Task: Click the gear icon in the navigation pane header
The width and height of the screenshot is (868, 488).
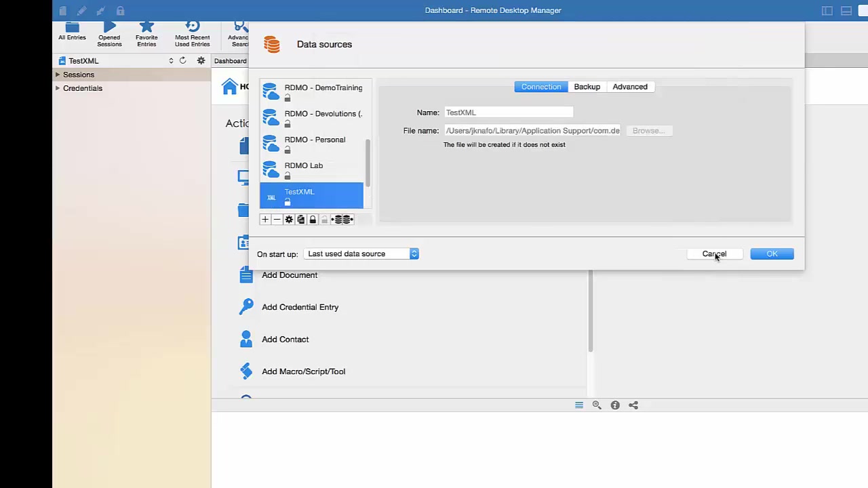Action: tap(201, 60)
